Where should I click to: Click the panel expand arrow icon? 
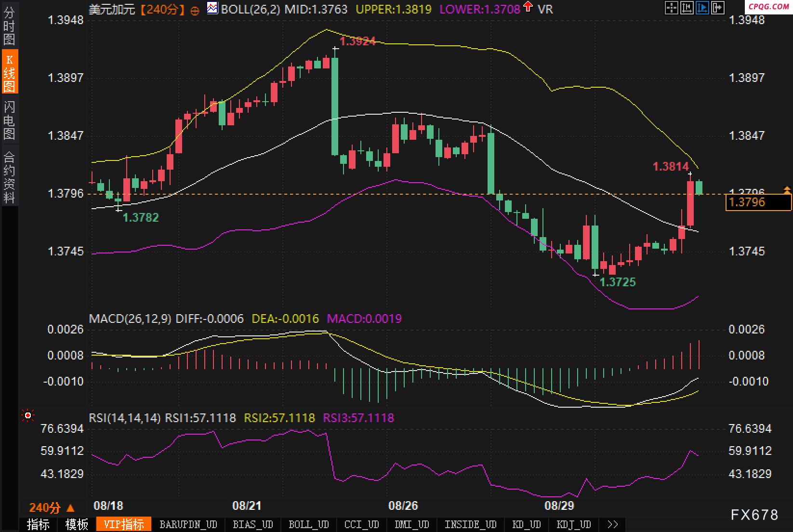717,8
